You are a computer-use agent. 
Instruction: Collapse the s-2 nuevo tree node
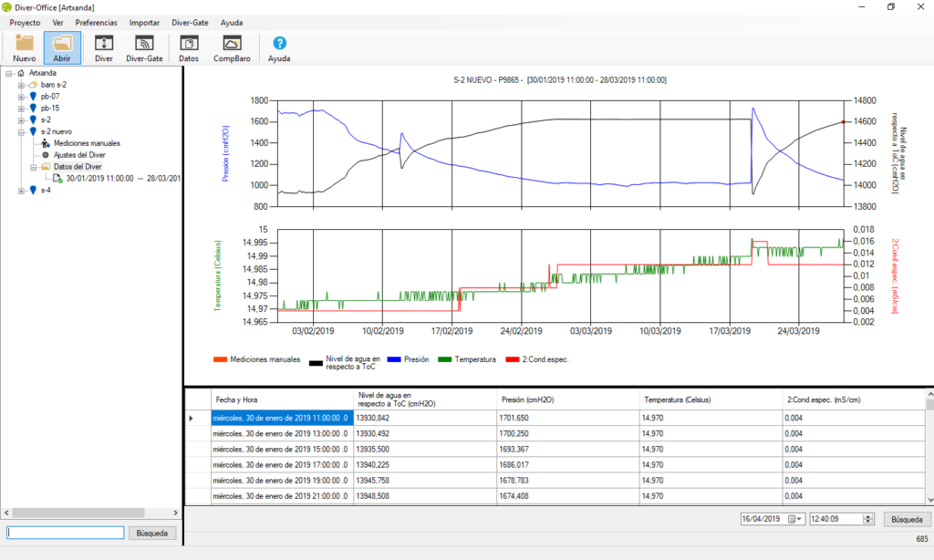(x=21, y=131)
